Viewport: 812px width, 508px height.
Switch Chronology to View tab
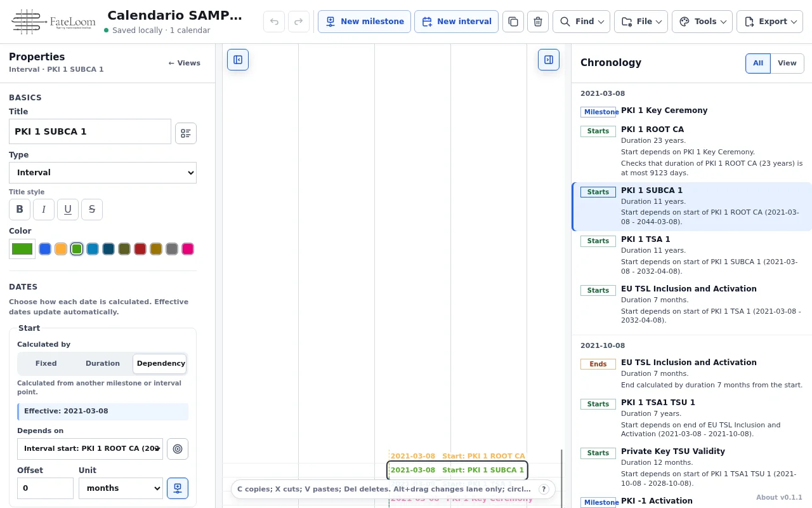(x=787, y=63)
